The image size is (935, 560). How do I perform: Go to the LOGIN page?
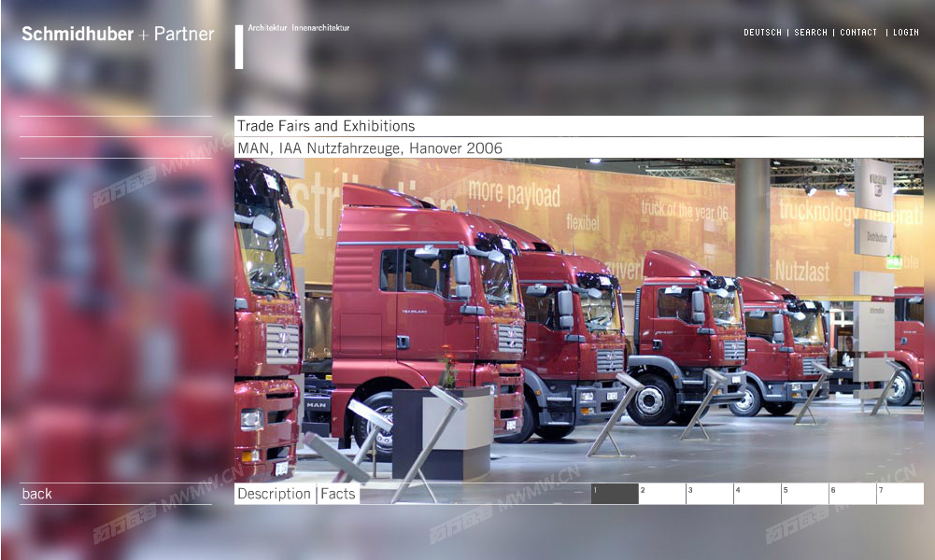906,32
